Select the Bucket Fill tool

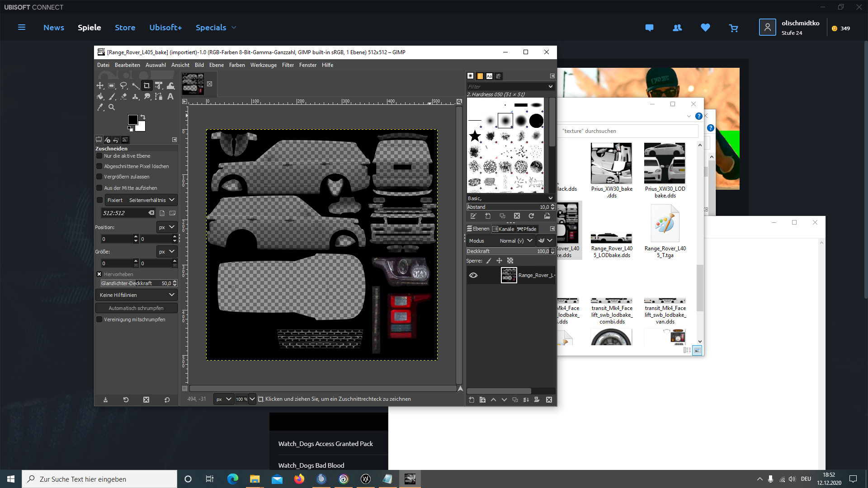(x=100, y=97)
